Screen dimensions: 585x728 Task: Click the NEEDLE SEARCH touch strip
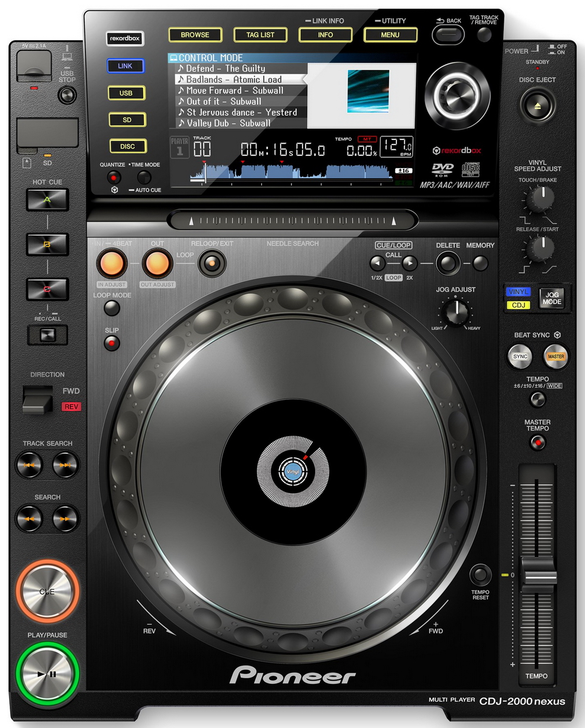pos(293,220)
